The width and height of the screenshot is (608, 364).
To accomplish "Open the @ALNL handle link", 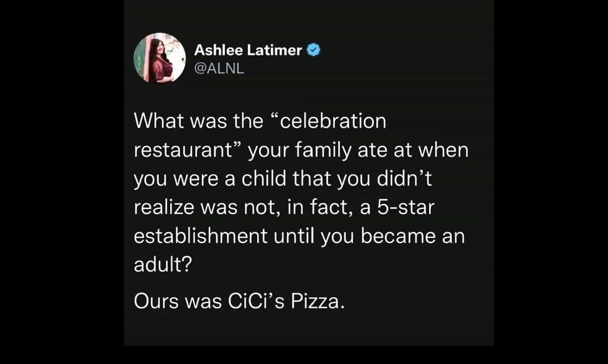I will click(219, 68).
